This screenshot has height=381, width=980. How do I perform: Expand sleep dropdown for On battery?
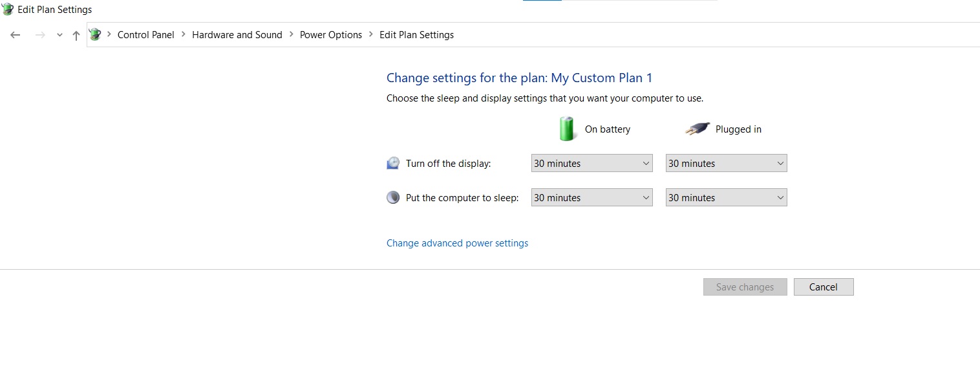point(591,198)
